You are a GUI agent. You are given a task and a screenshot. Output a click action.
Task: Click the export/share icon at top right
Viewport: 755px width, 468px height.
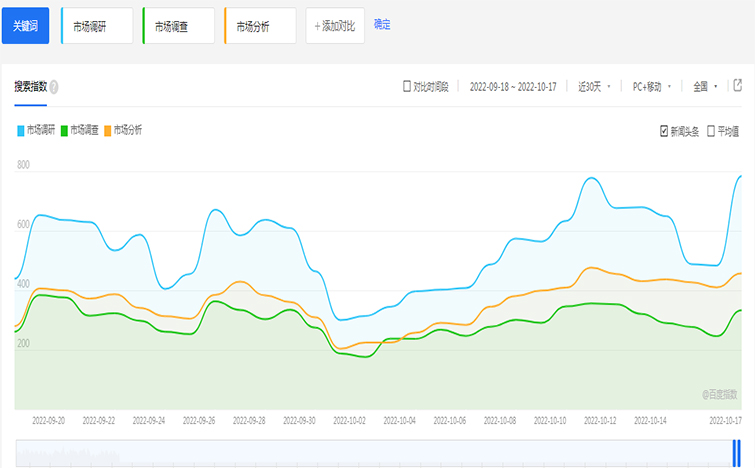point(738,86)
